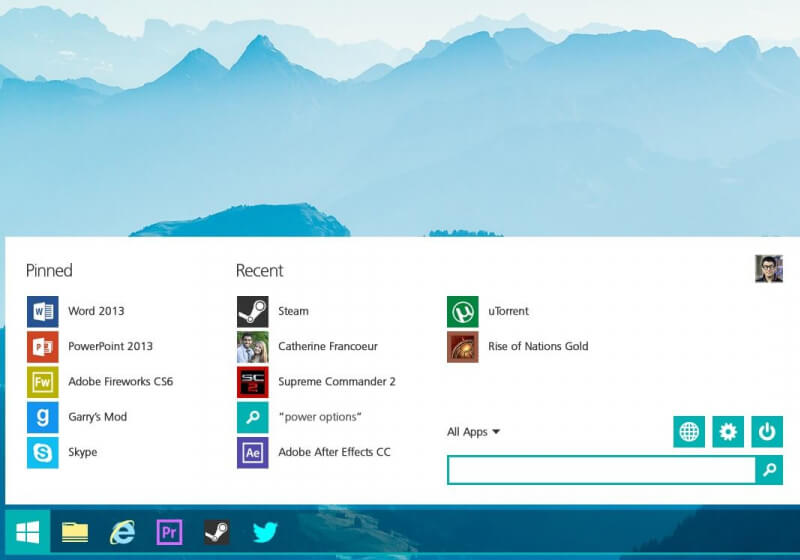Click the "PowerPoint 2013" label
The width and height of the screenshot is (800, 560).
111,346
